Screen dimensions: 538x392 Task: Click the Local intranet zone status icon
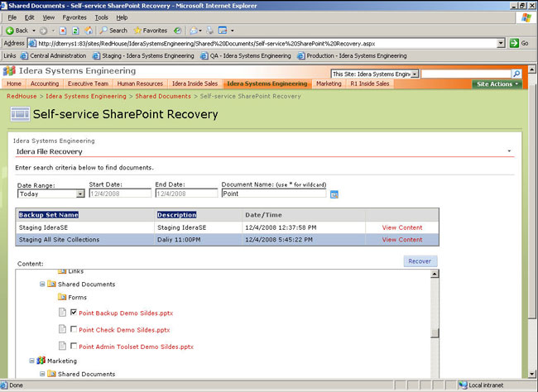coord(464,385)
